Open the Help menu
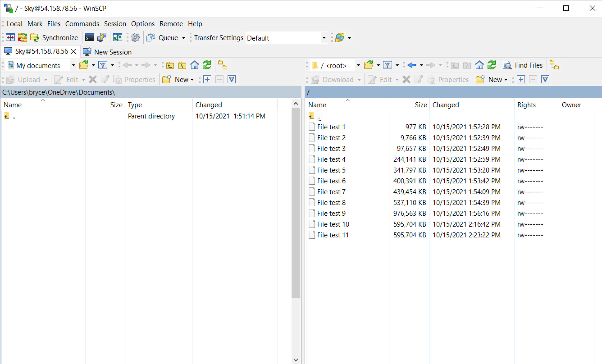This screenshot has width=602, height=364. pyautogui.click(x=195, y=24)
